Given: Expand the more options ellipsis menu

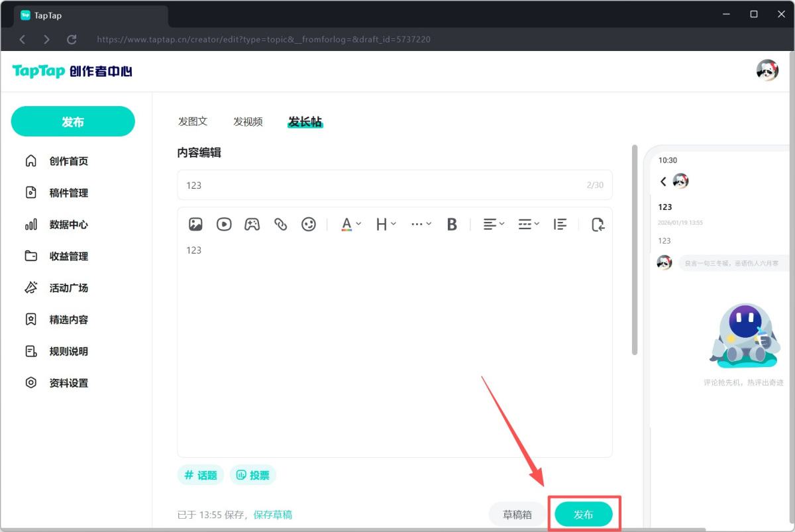Looking at the screenshot, I should click(421, 225).
